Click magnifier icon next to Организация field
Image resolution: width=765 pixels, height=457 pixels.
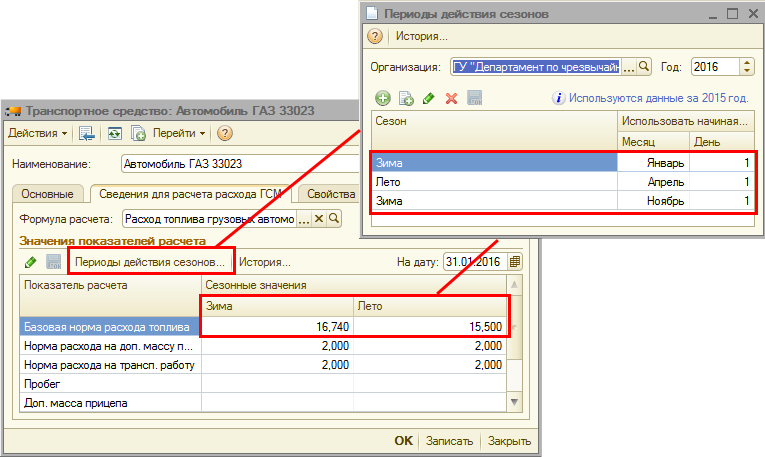(x=645, y=67)
